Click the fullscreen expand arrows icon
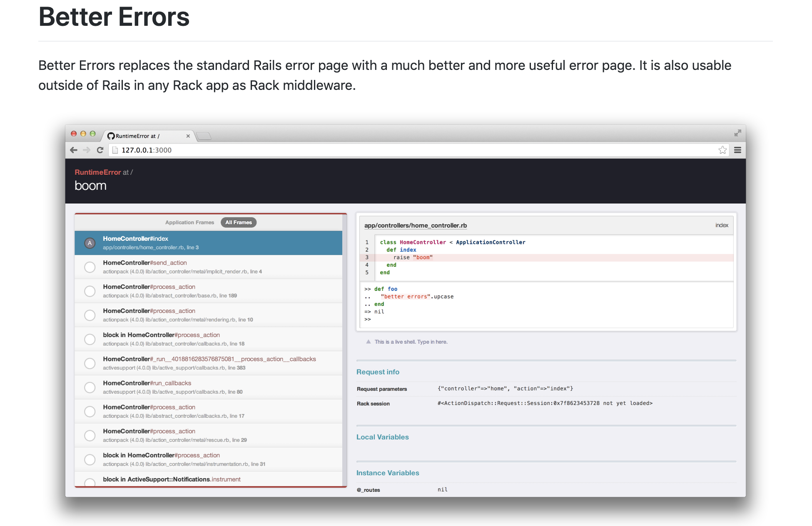The image size is (812, 526). click(x=738, y=133)
